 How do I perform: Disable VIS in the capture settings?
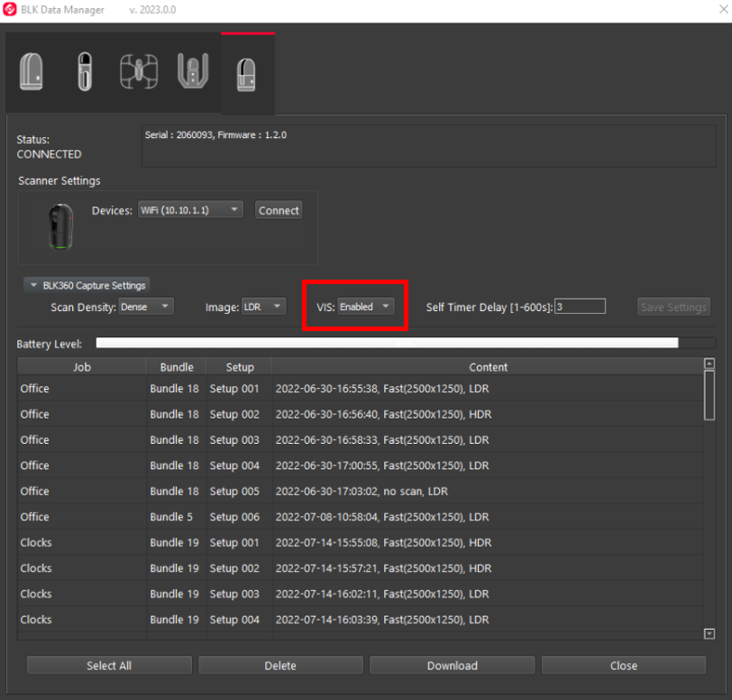364,306
